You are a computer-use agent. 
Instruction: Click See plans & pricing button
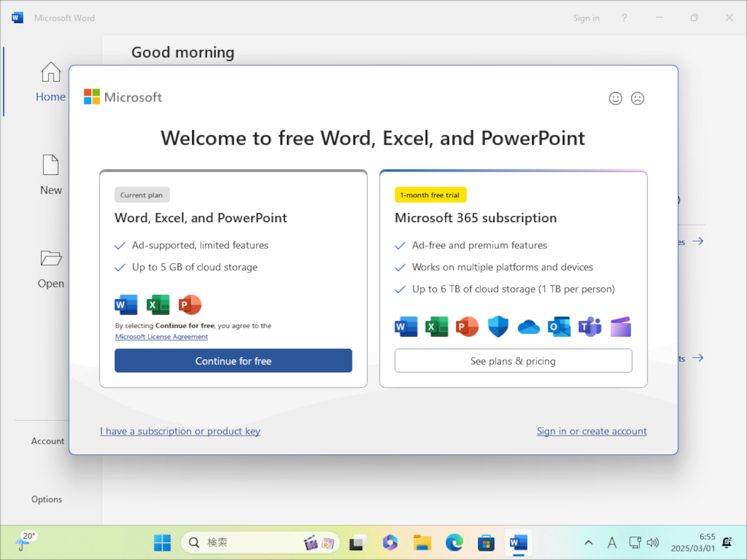513,361
